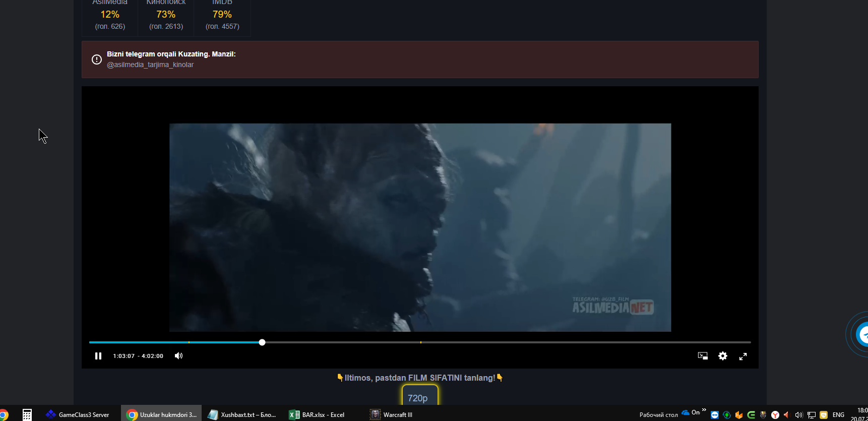Open video player settings gear
Image resolution: width=868 pixels, height=421 pixels.
(x=723, y=356)
